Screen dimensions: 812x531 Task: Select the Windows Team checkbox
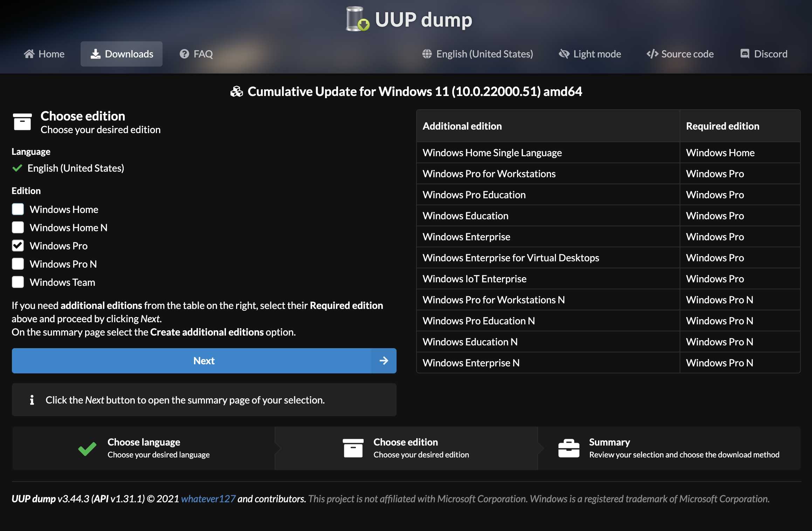pyautogui.click(x=18, y=282)
